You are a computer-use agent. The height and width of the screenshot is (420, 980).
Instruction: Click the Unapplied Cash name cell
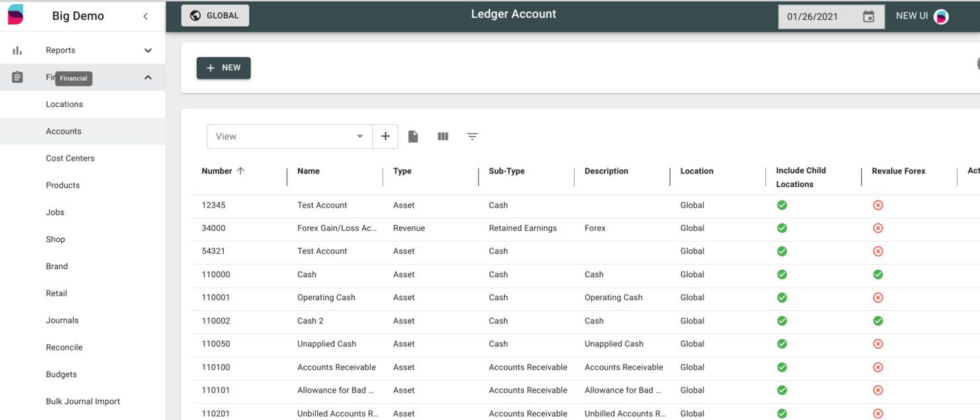coord(326,344)
